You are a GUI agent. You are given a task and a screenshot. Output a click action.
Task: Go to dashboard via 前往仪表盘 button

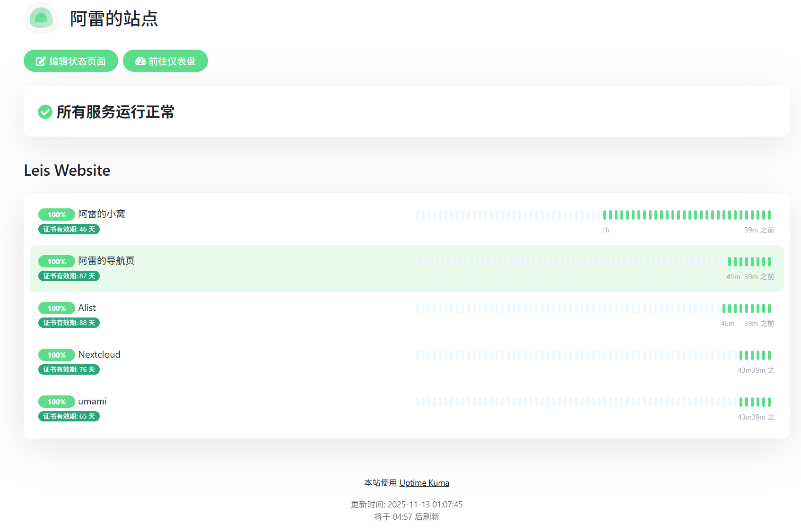click(165, 61)
